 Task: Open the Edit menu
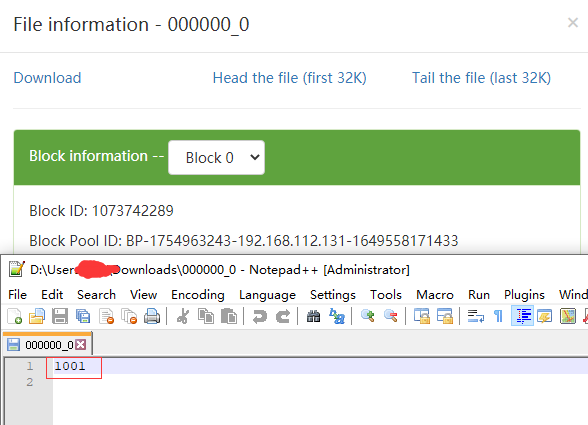click(52, 294)
